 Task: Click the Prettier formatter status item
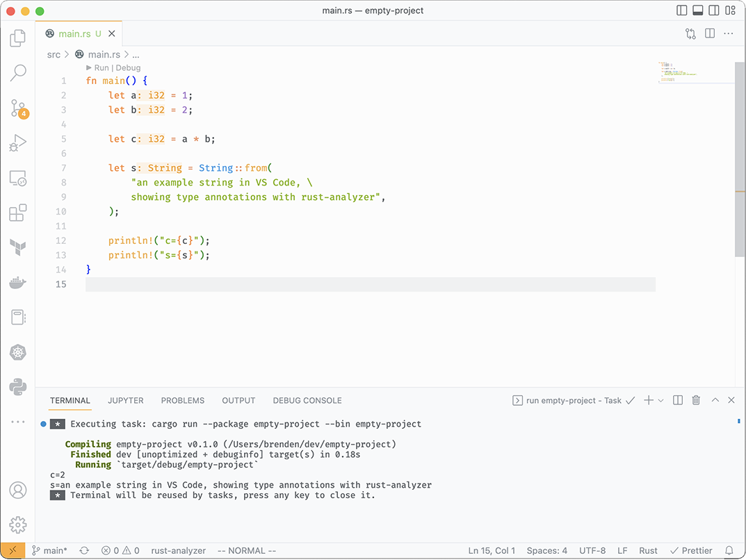(x=691, y=550)
